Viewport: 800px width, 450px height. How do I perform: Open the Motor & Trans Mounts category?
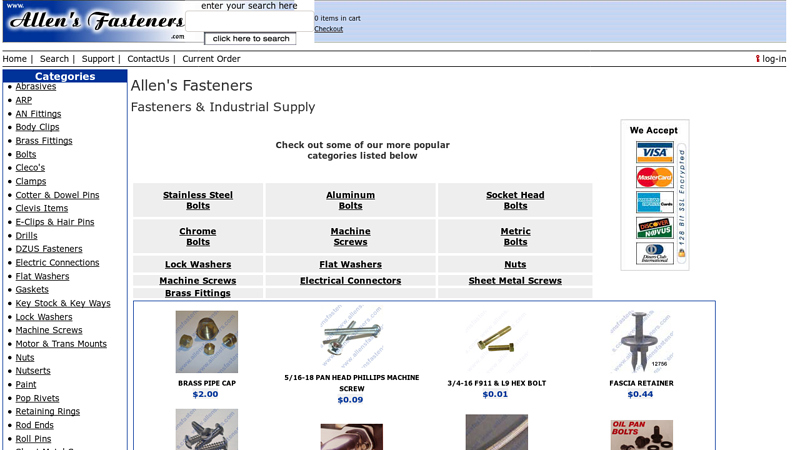[61, 344]
